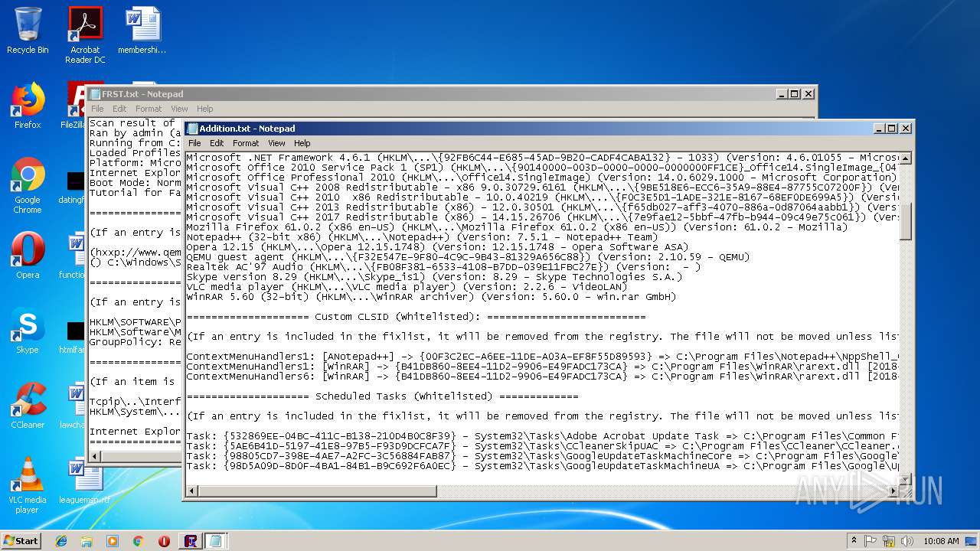
Task: Switch to the Notepad taskbar button
Action: point(215,541)
